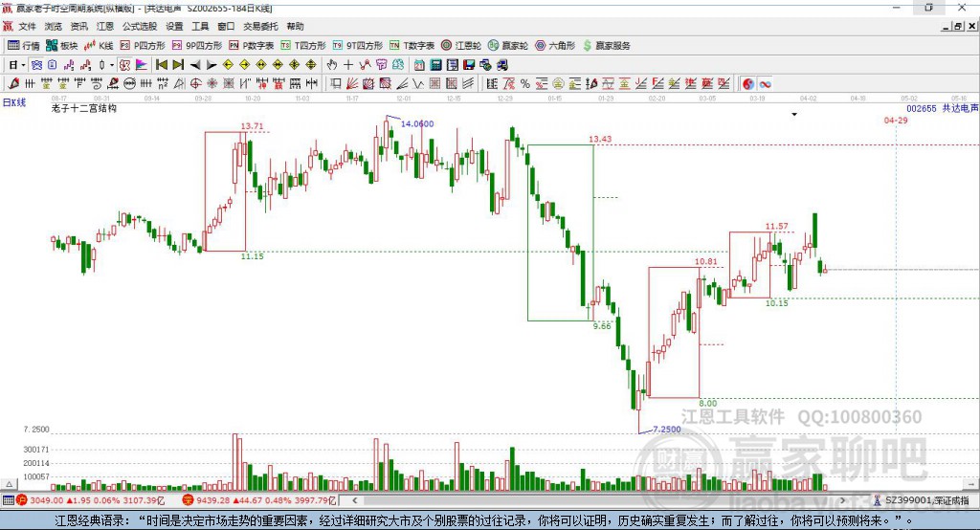Expand the candlestick style dropdown arrow
The height and width of the screenshot is (530, 980).
click(112, 65)
